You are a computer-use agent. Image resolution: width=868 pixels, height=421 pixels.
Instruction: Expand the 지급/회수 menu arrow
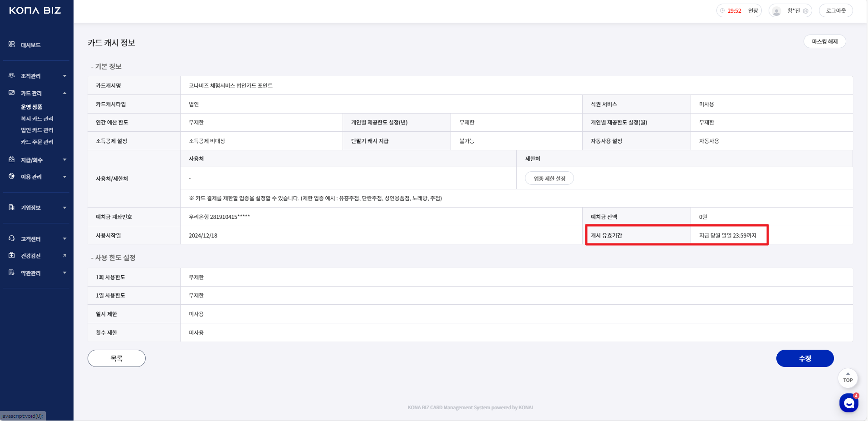pos(64,160)
